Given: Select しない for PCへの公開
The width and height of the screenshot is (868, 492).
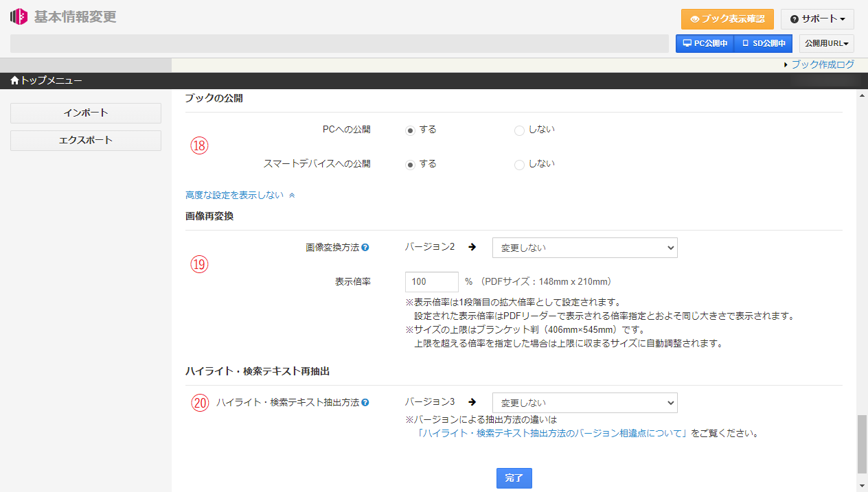Looking at the screenshot, I should click(x=519, y=130).
